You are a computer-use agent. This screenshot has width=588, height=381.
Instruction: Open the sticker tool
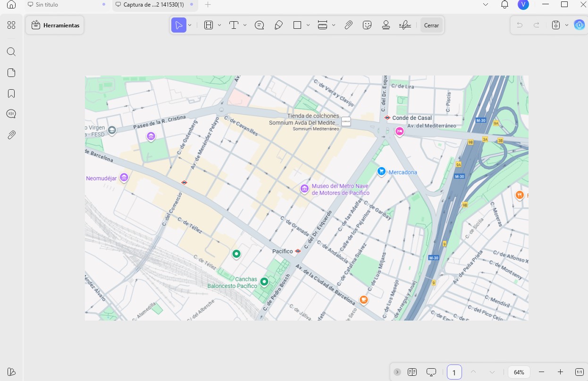(367, 25)
